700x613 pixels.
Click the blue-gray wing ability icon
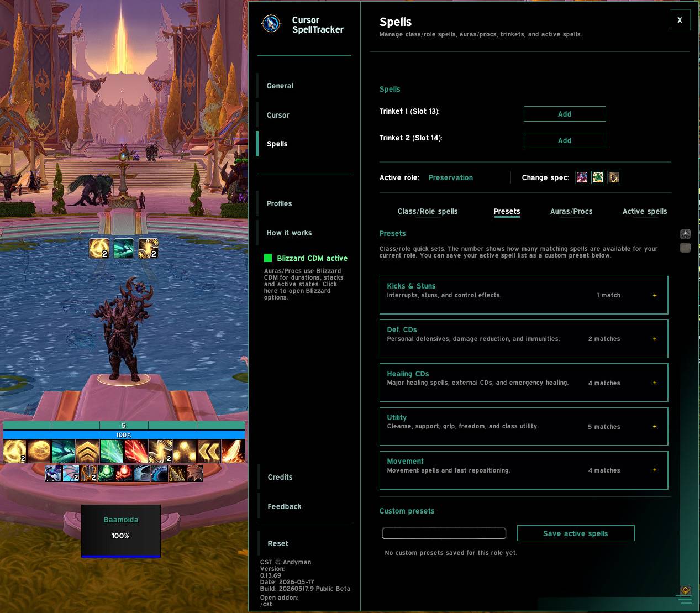141,474
